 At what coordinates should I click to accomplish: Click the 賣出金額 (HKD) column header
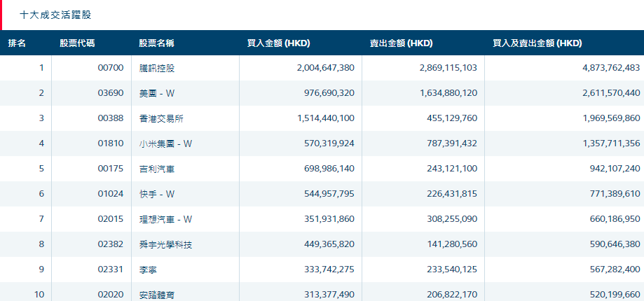(x=402, y=43)
